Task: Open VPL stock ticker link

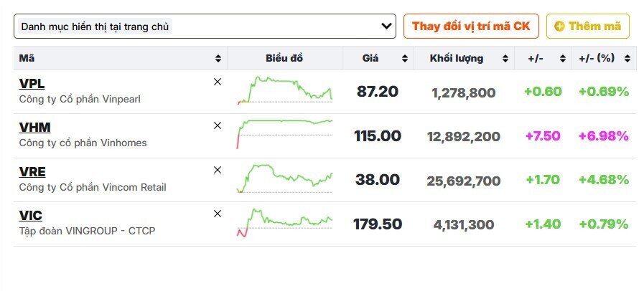Action: click(32, 84)
